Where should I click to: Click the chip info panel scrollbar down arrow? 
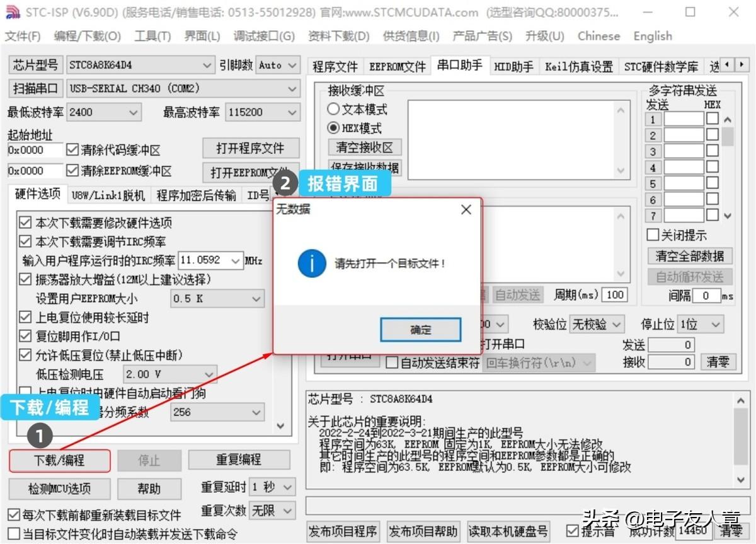click(742, 479)
